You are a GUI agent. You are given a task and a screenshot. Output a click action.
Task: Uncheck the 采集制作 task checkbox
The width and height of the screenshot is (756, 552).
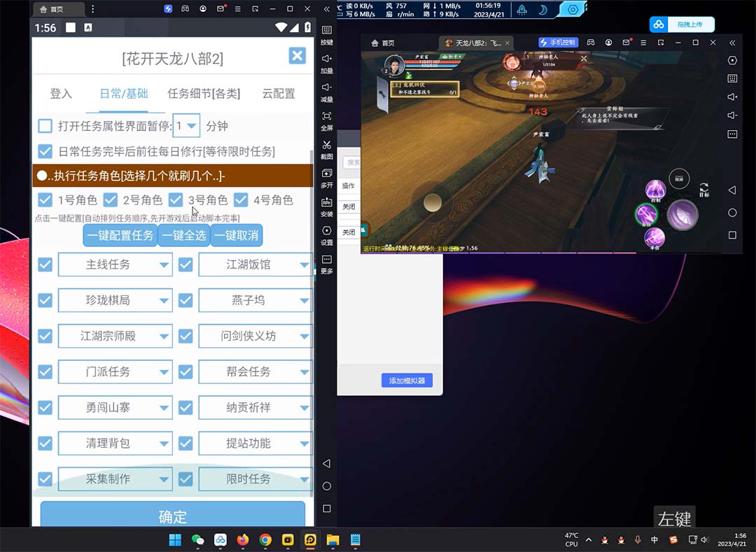(x=45, y=479)
